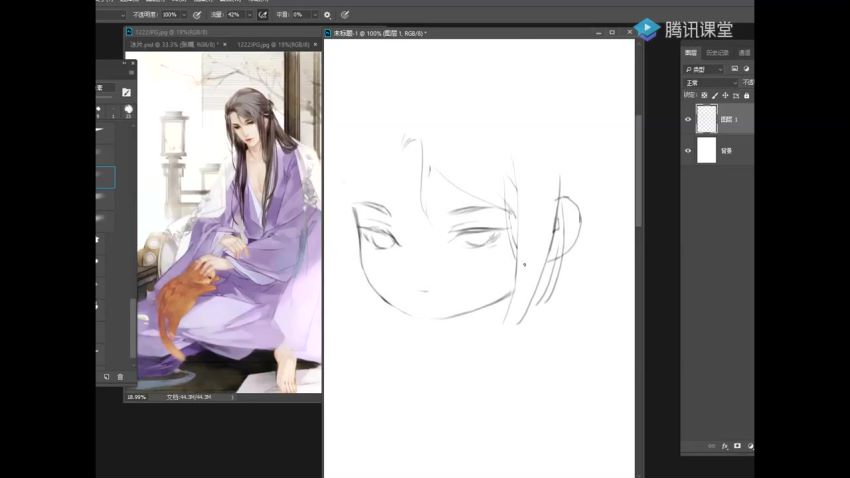Click the smoothing 0% value field
The height and width of the screenshot is (478, 850).
(x=300, y=15)
